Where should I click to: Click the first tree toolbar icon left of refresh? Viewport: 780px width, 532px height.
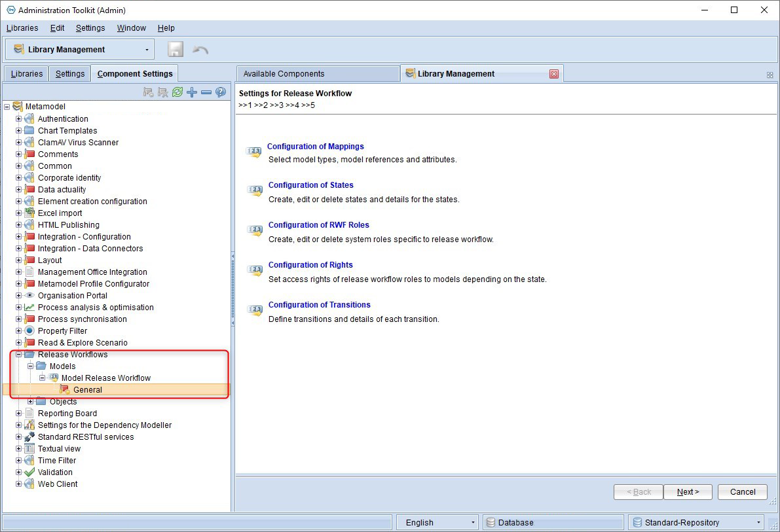coord(148,92)
